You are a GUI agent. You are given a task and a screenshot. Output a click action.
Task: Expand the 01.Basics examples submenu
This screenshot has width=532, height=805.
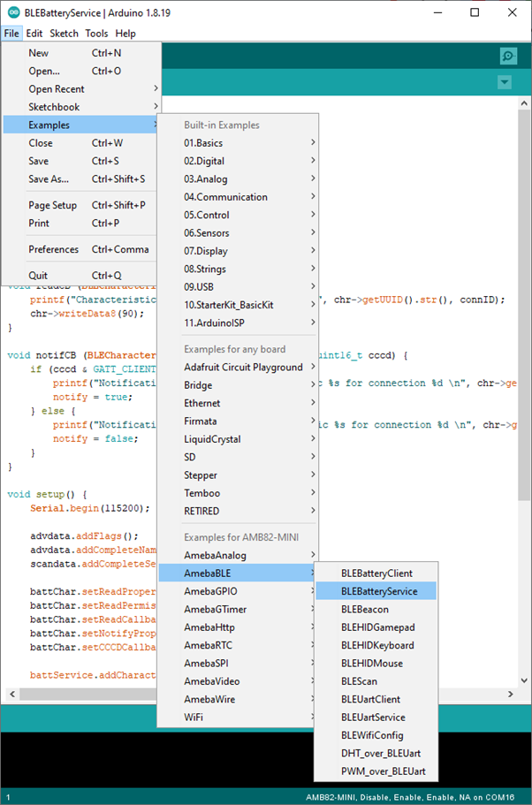coord(203,142)
